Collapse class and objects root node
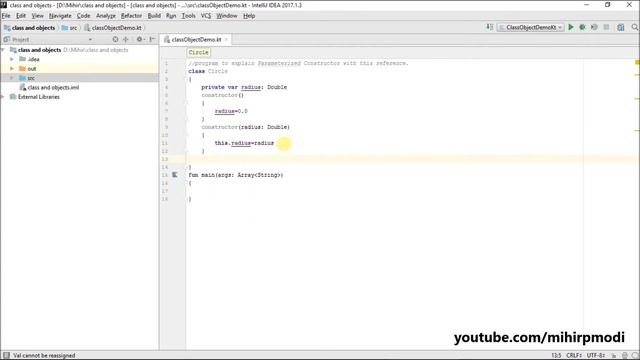Image resolution: width=640 pixels, height=360 pixels. 3,50
